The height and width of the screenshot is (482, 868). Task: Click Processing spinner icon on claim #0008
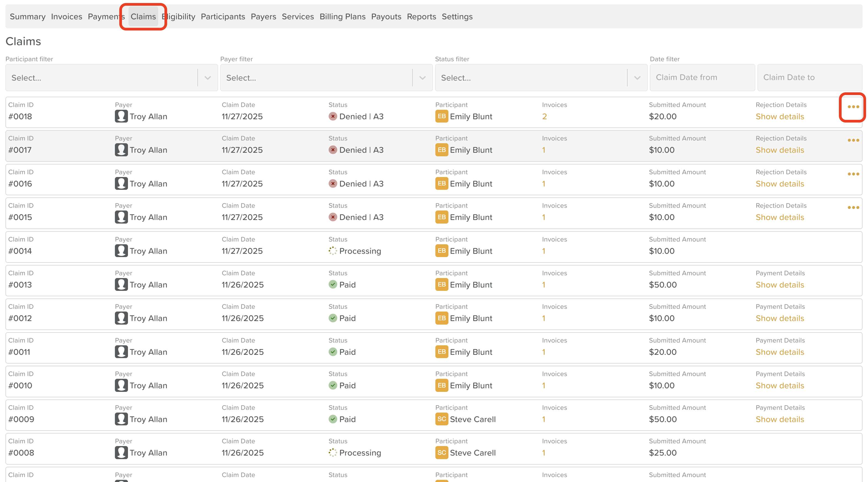332,452
